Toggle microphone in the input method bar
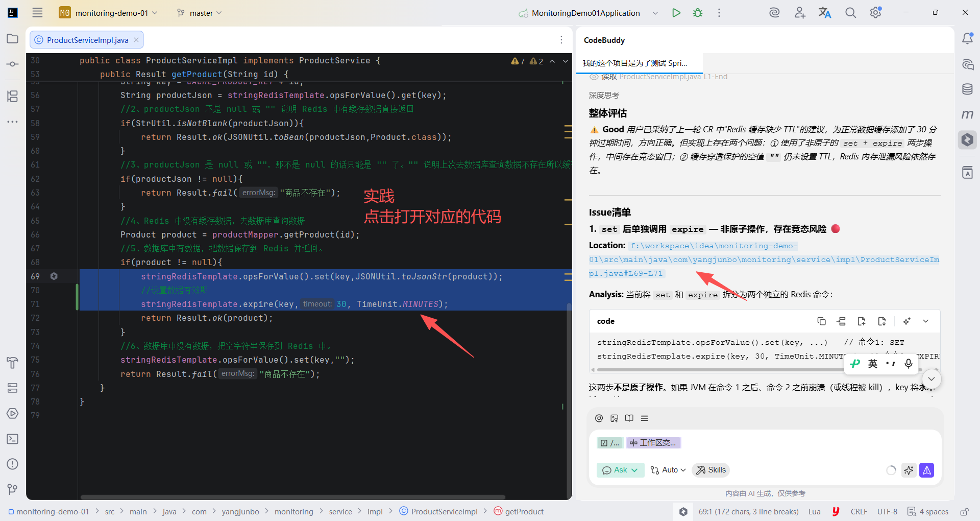Screen dimensions: 980x521 909,363
